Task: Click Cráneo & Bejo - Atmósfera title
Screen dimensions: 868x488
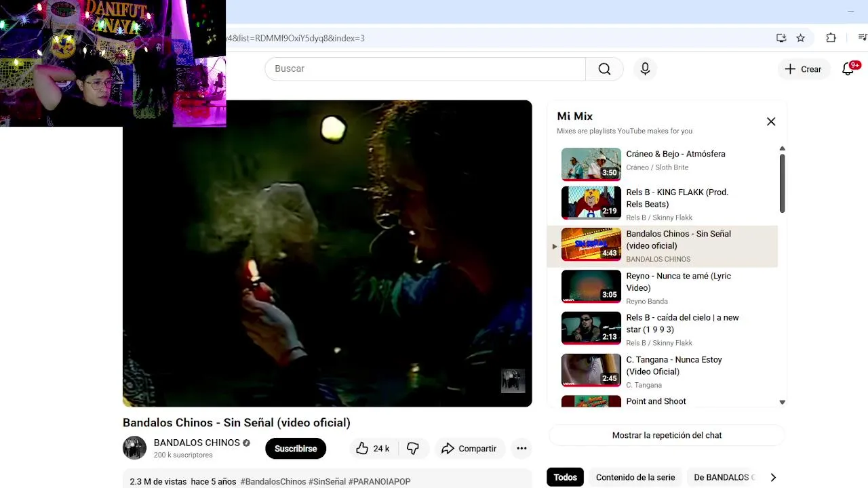Action: (x=675, y=154)
